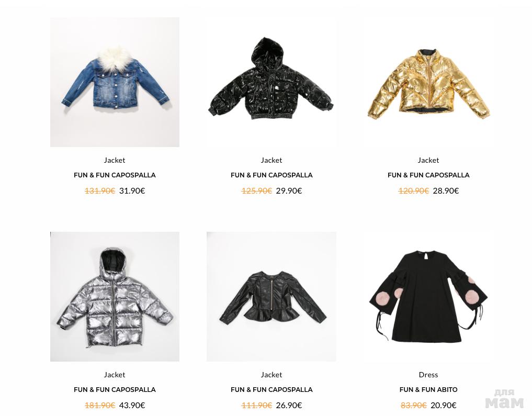Open the black glossy hooded puffer jacket image
This screenshot has height=416, width=532.
coord(271,82)
